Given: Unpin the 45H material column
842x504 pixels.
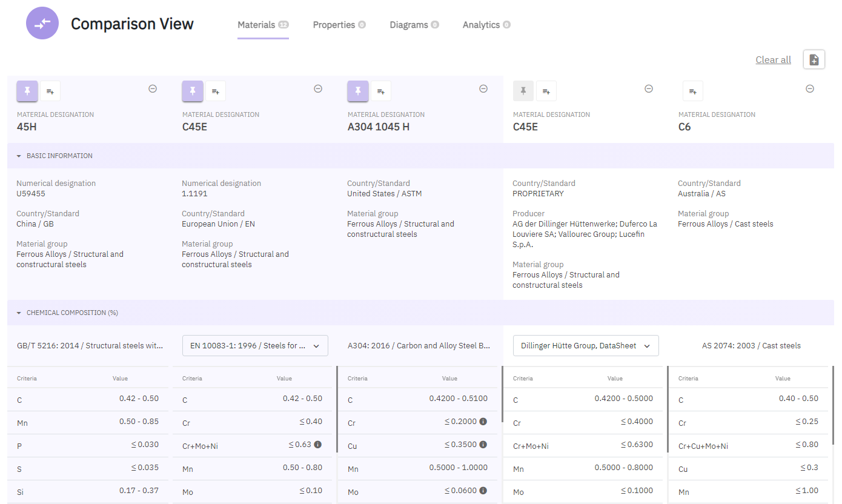Looking at the screenshot, I should (x=27, y=91).
